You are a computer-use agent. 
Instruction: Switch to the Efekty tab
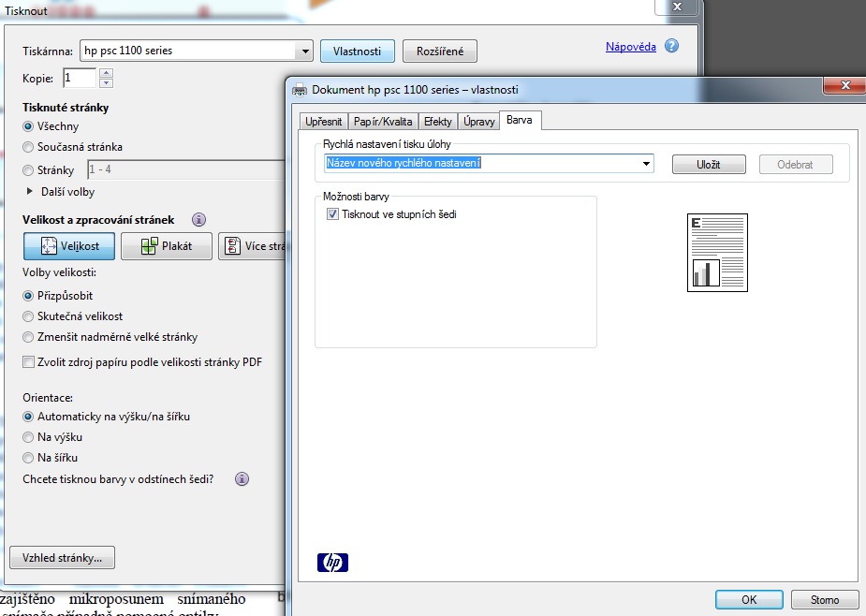pos(438,122)
